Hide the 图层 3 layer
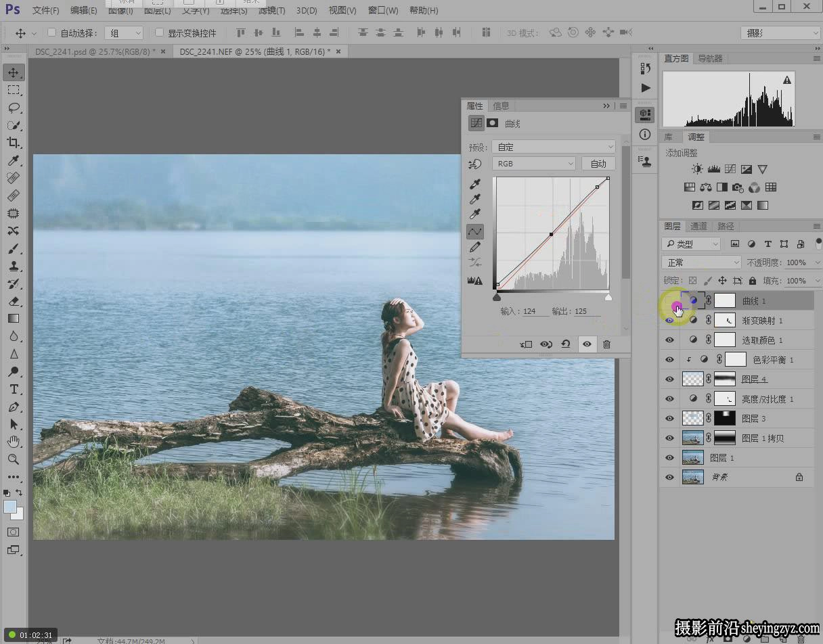This screenshot has width=823, height=644. tap(670, 419)
